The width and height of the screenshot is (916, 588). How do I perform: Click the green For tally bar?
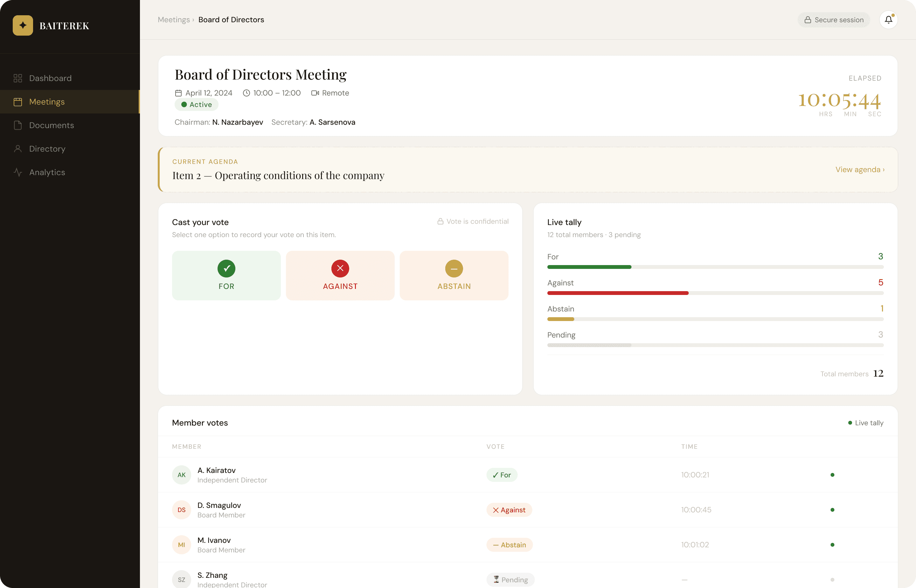coord(589,267)
